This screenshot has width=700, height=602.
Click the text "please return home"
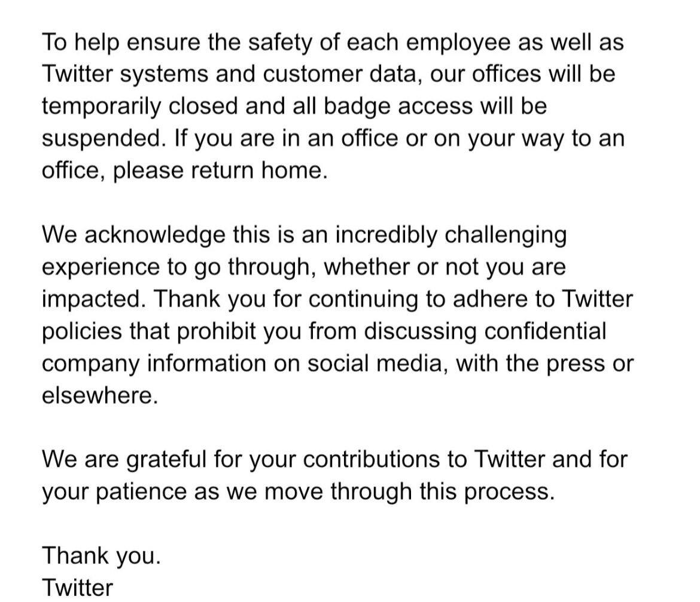tap(220, 171)
